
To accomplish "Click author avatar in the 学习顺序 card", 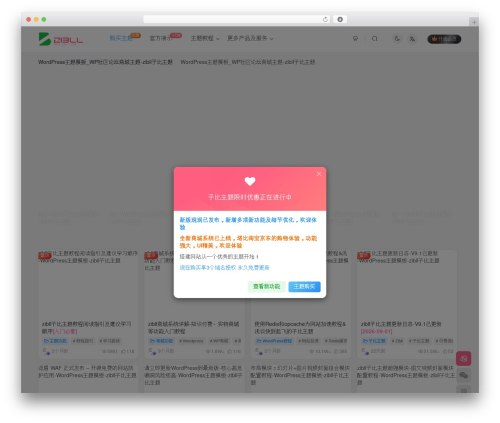I will coord(46,351).
